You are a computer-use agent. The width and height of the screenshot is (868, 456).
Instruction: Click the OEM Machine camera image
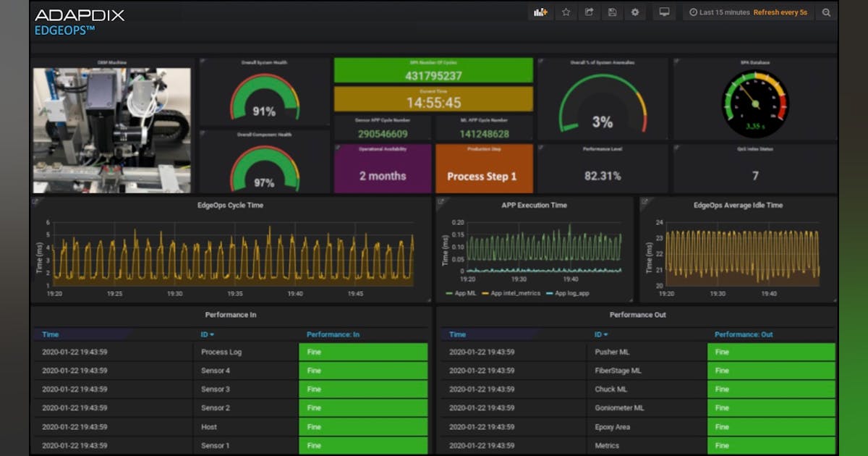click(x=112, y=130)
